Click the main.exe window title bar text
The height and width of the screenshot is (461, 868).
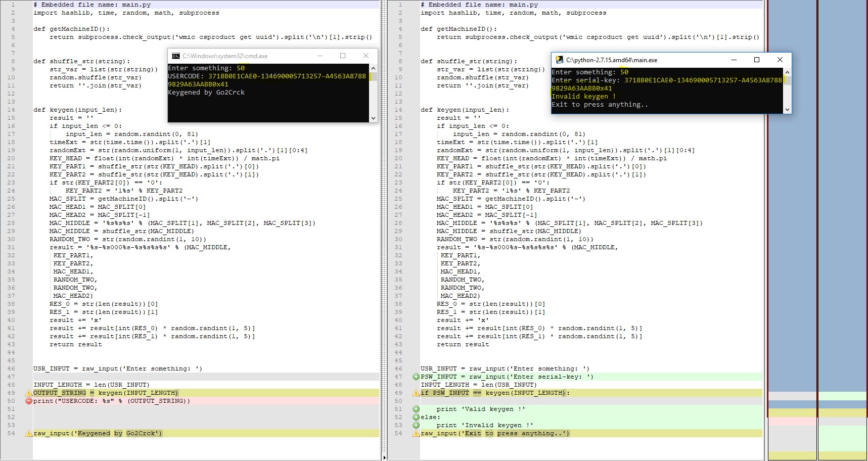(x=611, y=60)
